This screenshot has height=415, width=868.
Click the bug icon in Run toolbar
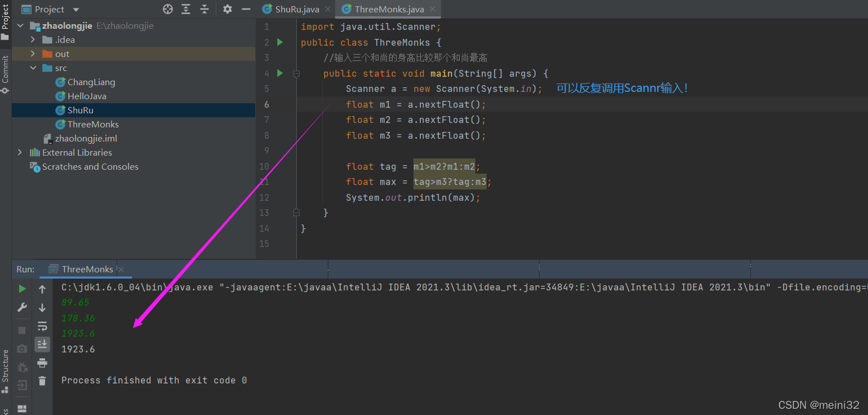[22, 368]
